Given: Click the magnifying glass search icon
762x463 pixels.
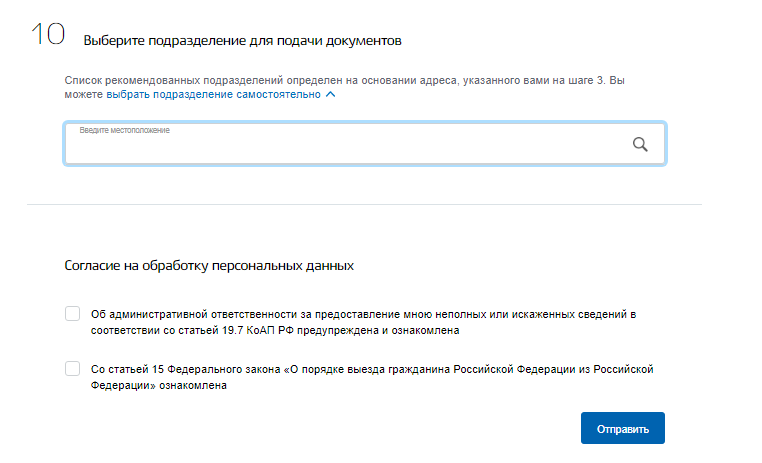Looking at the screenshot, I should click(640, 144).
